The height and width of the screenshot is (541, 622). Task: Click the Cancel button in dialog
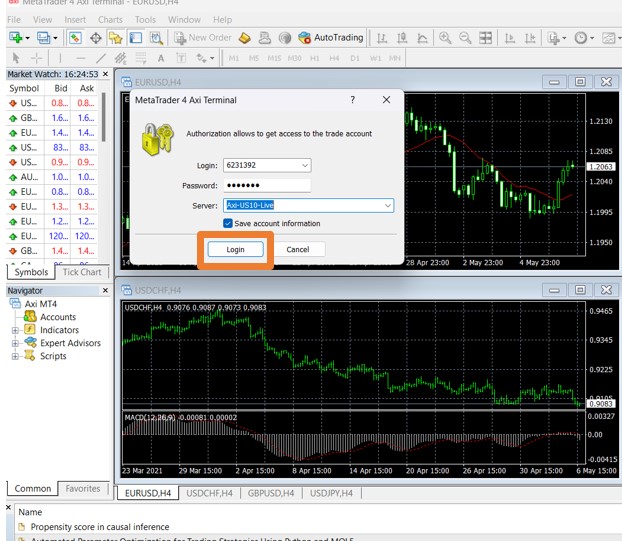(x=298, y=249)
